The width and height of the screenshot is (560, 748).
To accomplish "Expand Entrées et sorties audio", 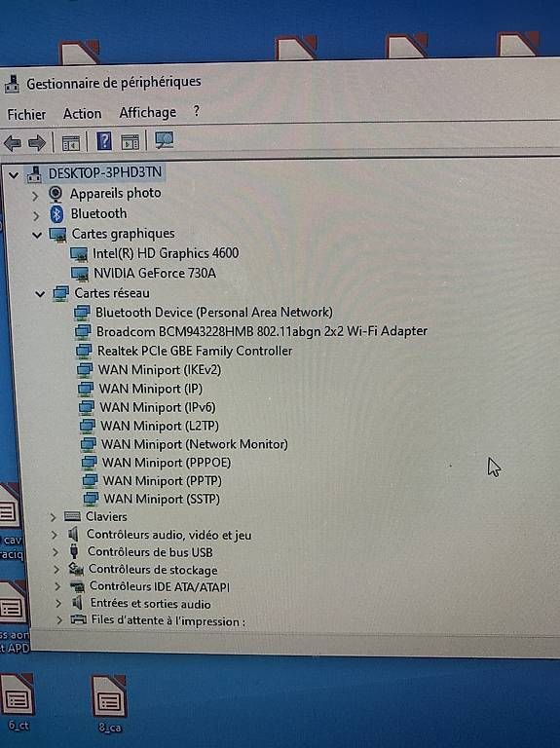I will (58, 604).
